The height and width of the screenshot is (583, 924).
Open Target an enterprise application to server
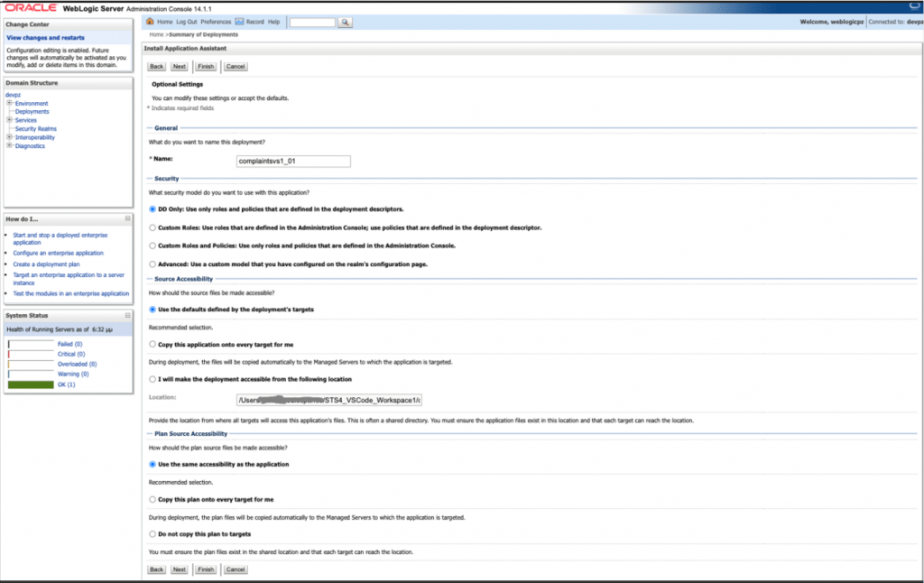tap(69, 279)
